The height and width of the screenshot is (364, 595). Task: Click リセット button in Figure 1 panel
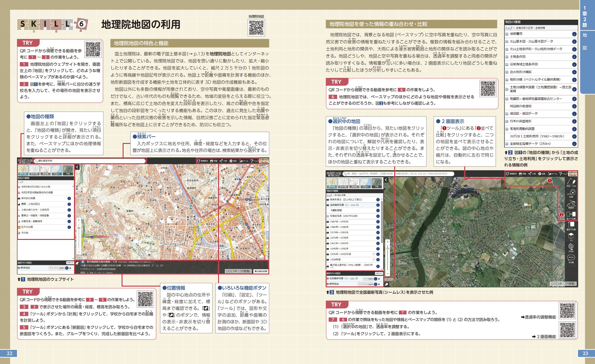coord(70,263)
